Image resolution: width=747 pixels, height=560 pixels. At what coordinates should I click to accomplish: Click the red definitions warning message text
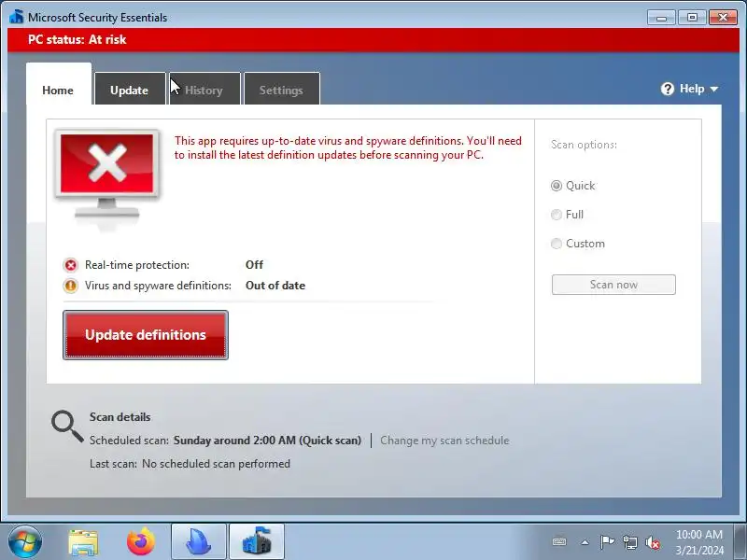pos(347,147)
